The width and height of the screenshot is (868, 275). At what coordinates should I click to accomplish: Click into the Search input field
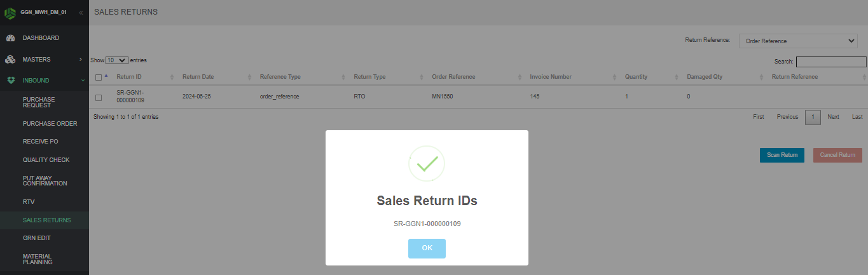pos(831,62)
